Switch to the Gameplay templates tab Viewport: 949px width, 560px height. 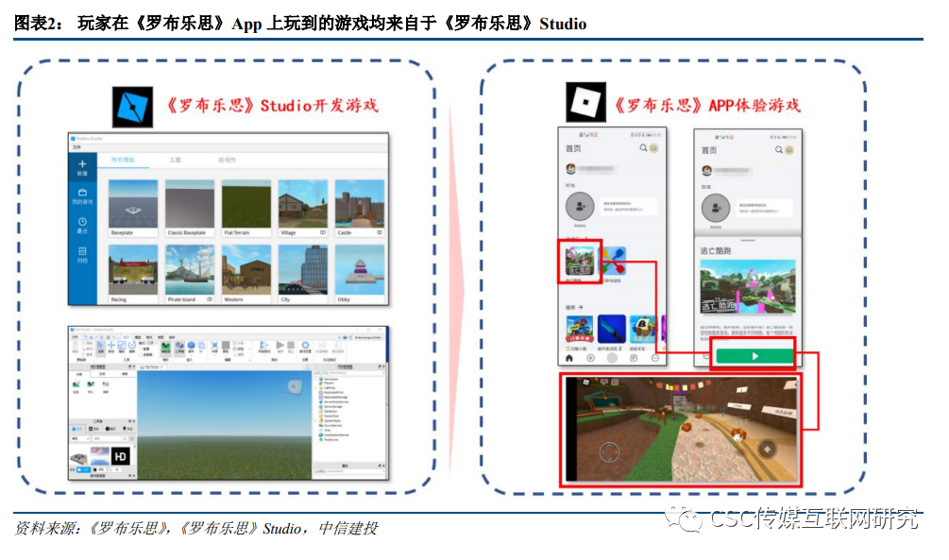coord(227,160)
